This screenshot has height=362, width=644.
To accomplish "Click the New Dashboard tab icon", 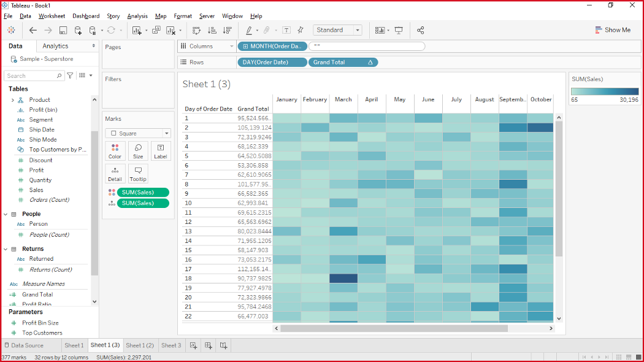I will click(209, 345).
